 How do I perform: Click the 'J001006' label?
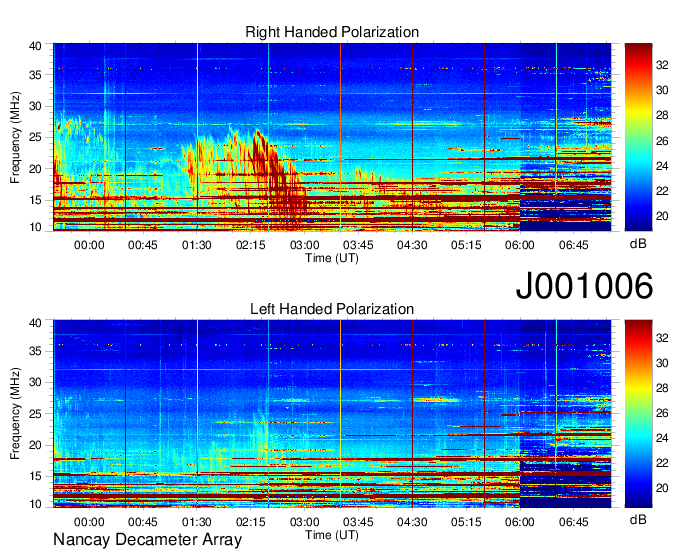(x=584, y=286)
